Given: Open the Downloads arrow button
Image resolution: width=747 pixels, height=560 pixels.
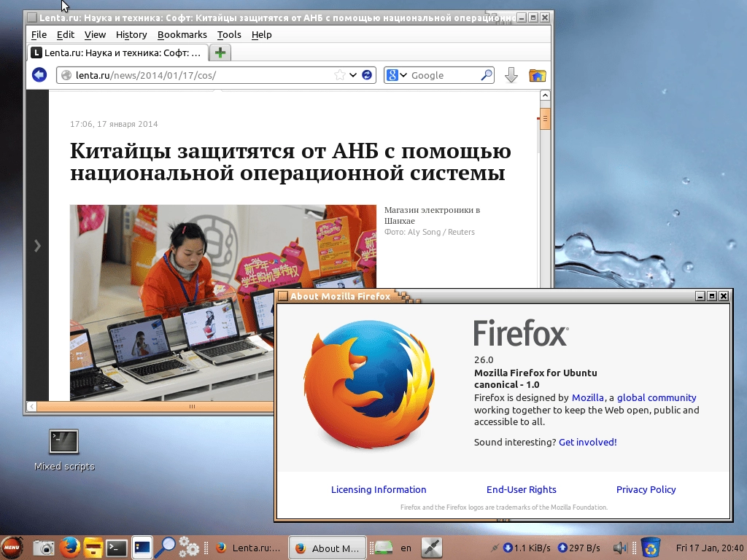Looking at the screenshot, I should [511, 75].
